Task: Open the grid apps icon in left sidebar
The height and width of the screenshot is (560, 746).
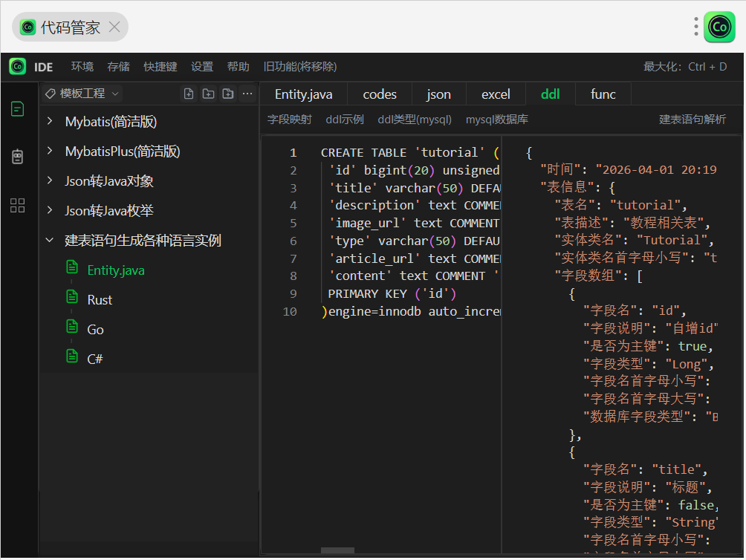Action: (x=18, y=206)
